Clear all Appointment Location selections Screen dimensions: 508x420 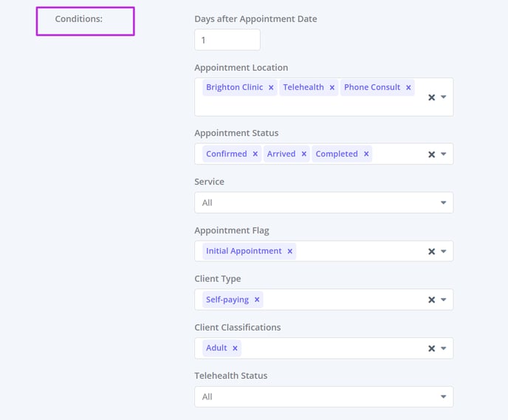coord(431,97)
